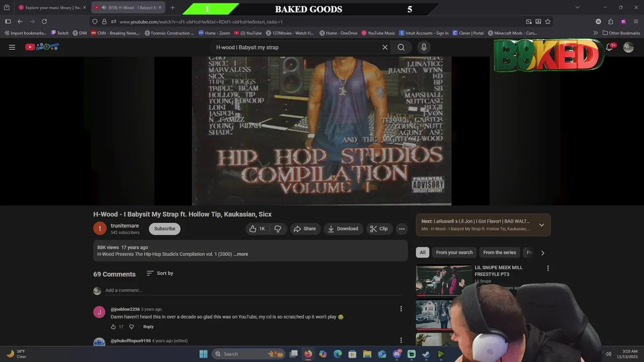
Task: Open the Windows Start menu
Action: [203, 354]
